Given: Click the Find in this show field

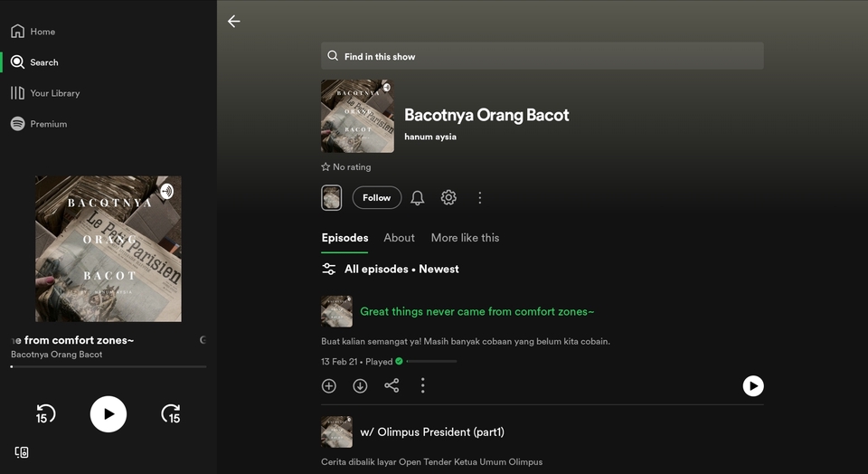Looking at the screenshot, I should click(542, 56).
